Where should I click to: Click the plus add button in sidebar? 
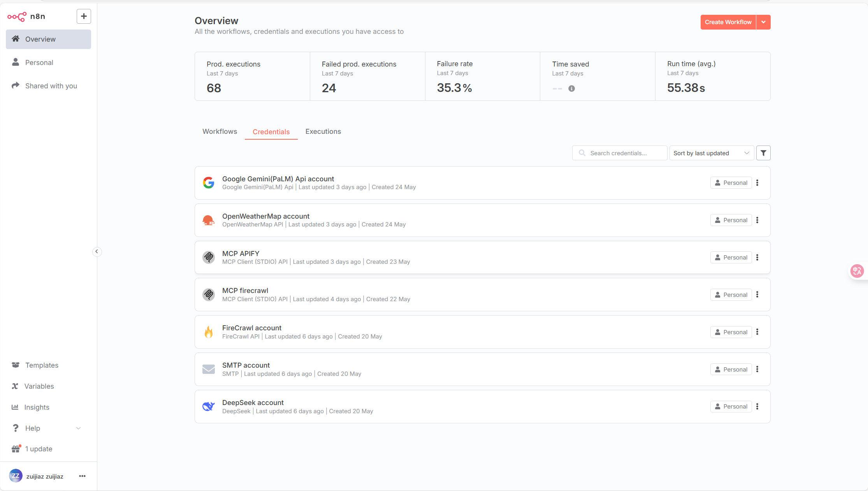[84, 16]
